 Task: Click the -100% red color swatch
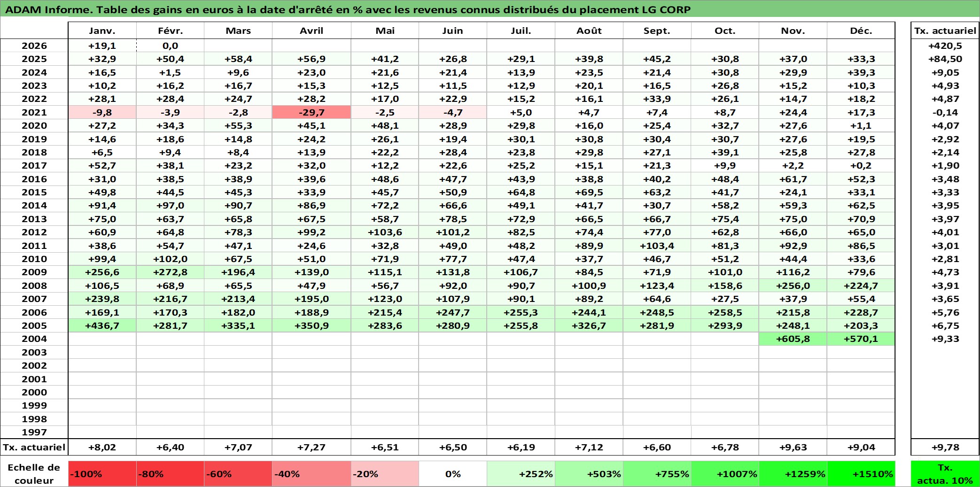(102, 474)
